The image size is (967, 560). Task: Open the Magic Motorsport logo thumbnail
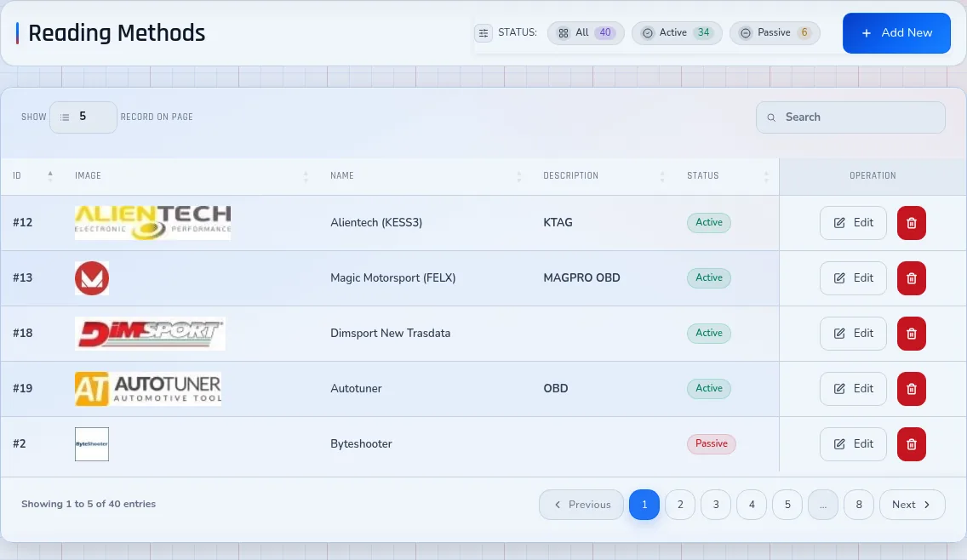[92, 278]
